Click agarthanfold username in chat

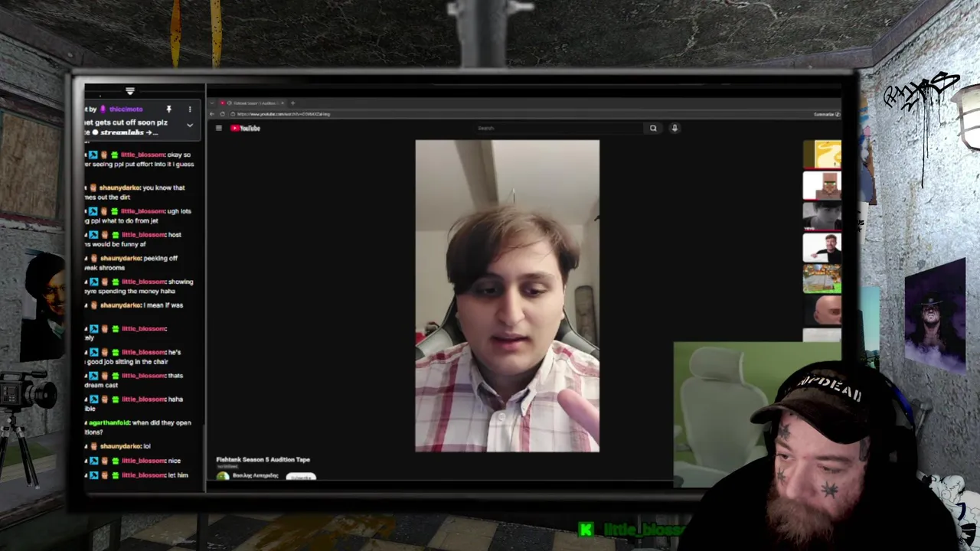point(109,423)
